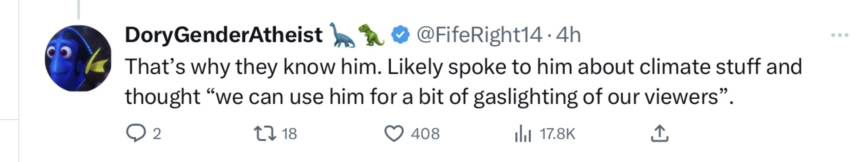Click the 17.8K views count

coord(557,134)
